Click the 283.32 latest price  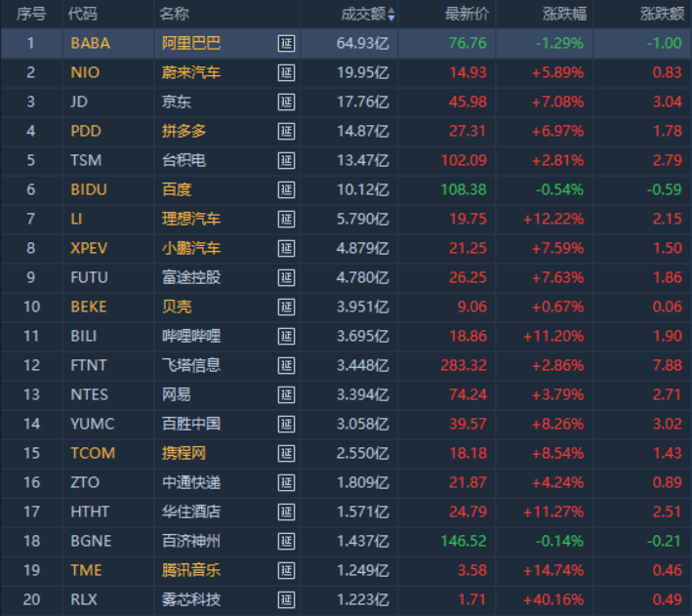click(x=464, y=366)
